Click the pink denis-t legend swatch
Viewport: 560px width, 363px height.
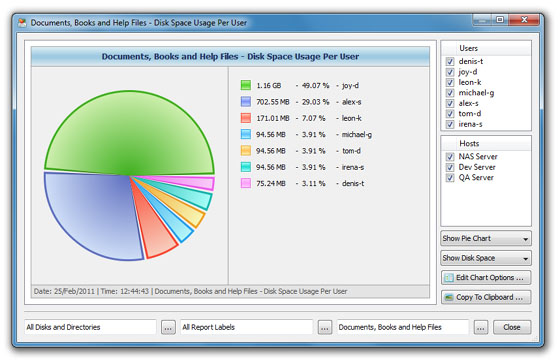246,183
